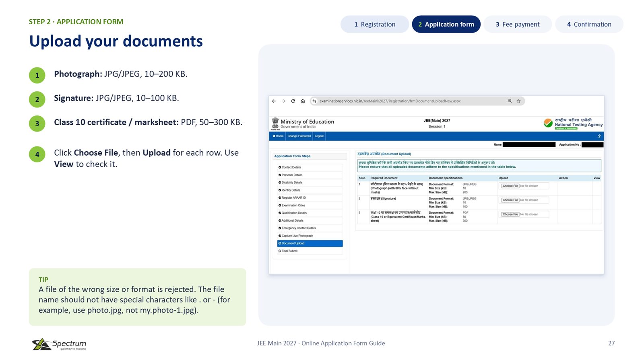Select the Confirmation step pill

tap(589, 25)
